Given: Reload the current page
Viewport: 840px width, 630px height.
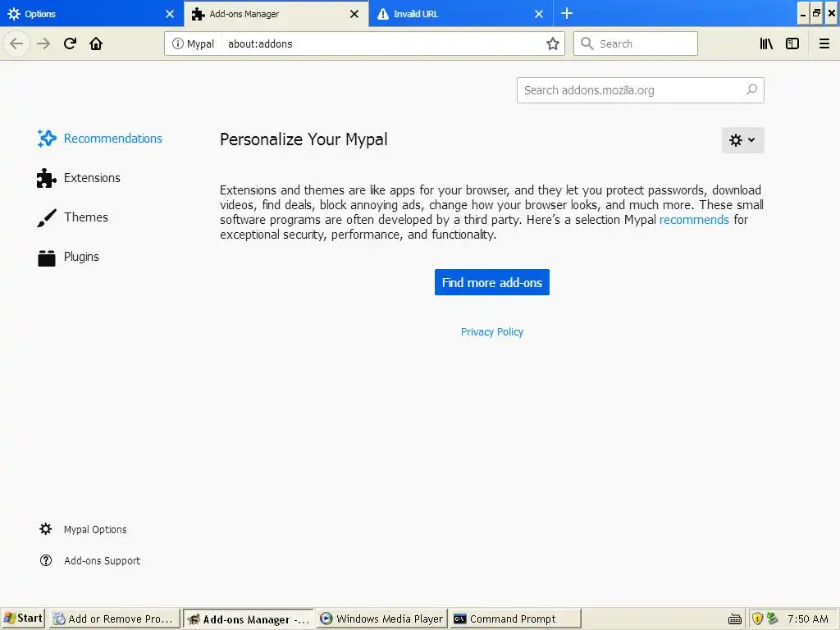Looking at the screenshot, I should click(70, 43).
